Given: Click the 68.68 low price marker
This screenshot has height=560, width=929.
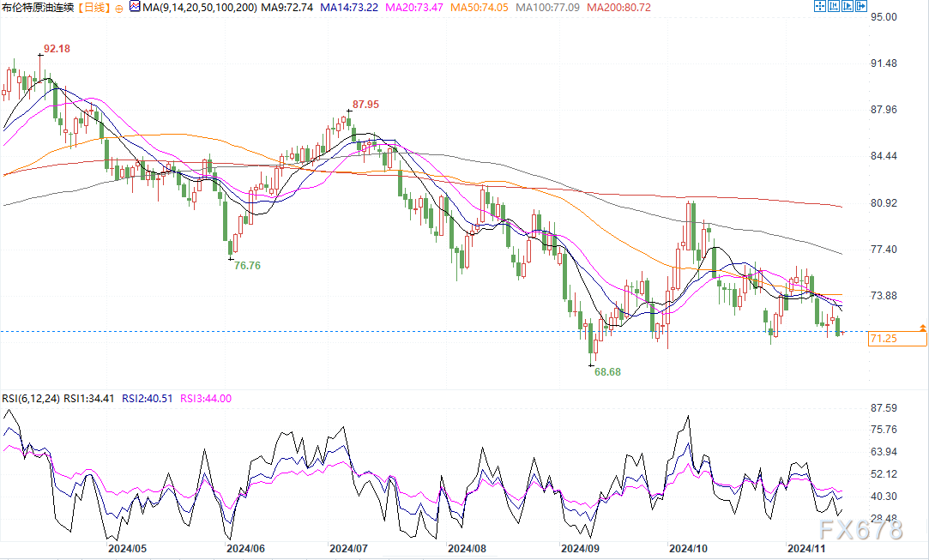Looking at the screenshot, I should (x=607, y=373).
